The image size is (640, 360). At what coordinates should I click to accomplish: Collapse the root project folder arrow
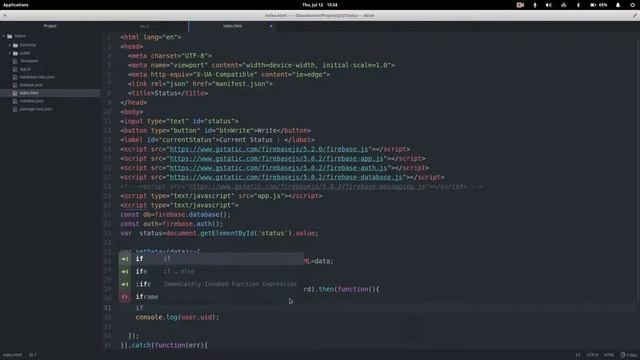(4, 36)
